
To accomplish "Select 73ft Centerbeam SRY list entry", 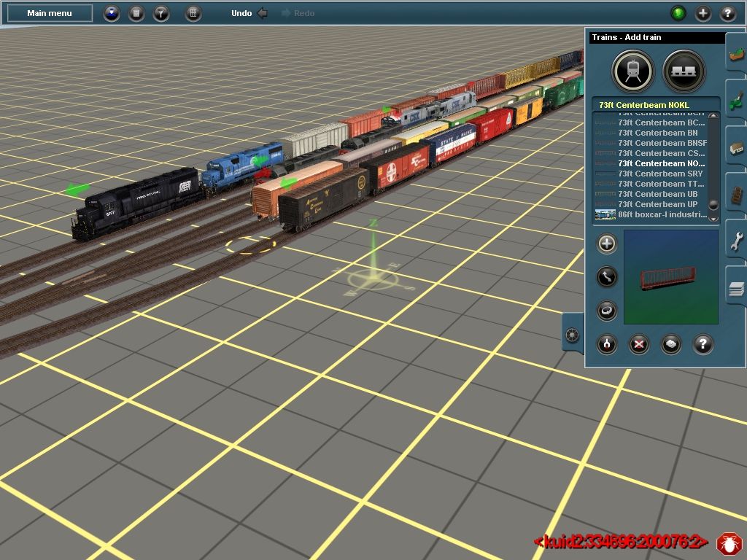I will [x=660, y=174].
